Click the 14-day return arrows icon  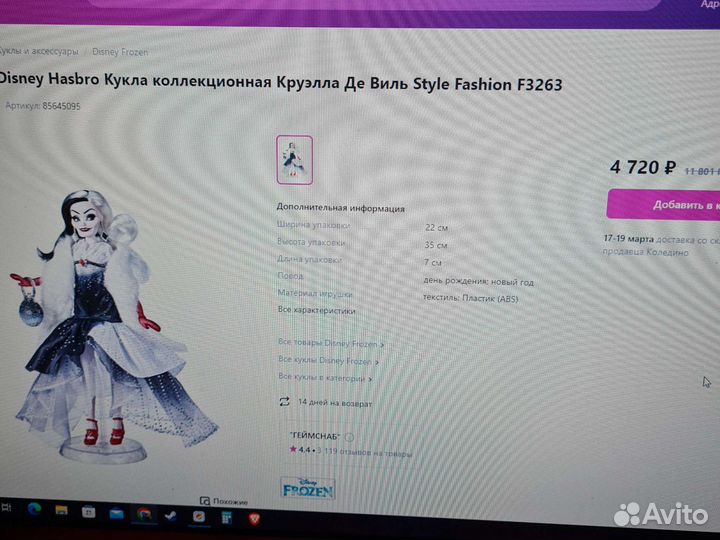[x=285, y=402]
